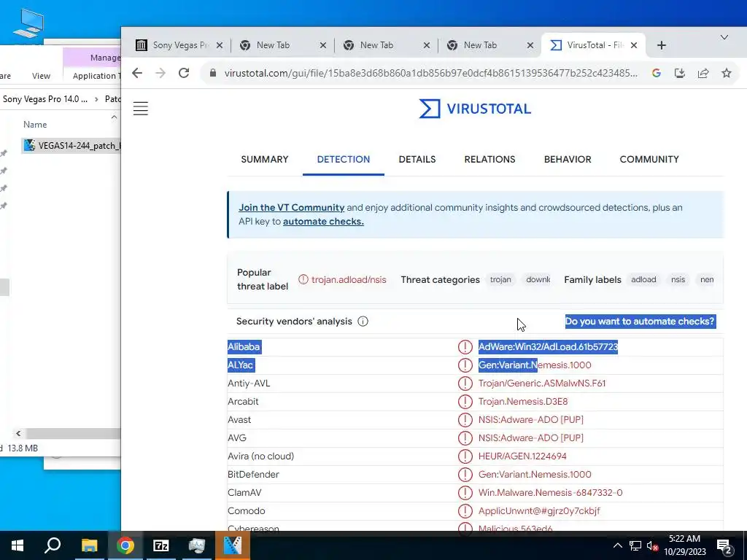The width and height of the screenshot is (747, 560).
Task: Click the Google icon in address bar
Action: (x=657, y=73)
